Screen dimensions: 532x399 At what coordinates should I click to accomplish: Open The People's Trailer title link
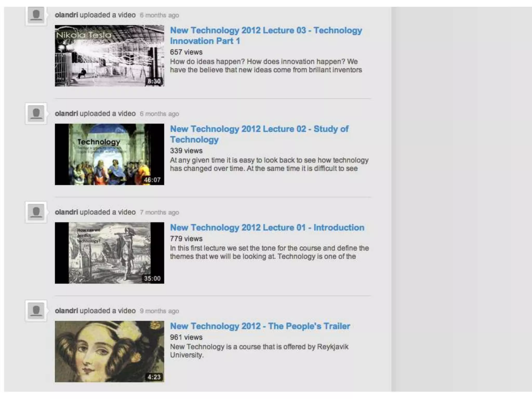260,326
